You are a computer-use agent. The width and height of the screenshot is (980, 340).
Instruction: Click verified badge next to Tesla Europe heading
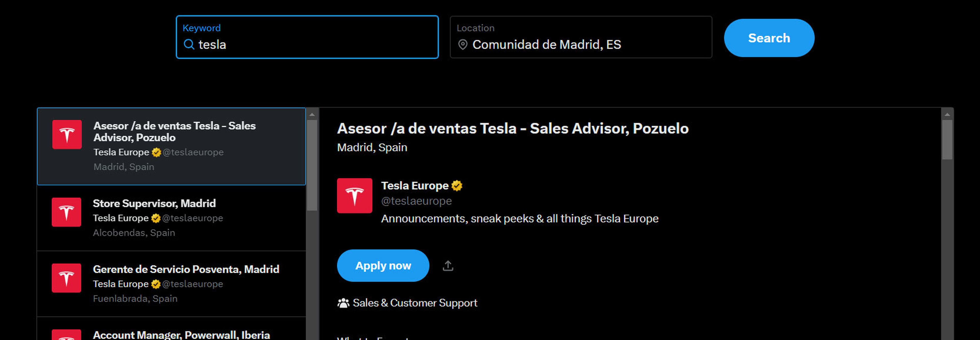point(457,186)
